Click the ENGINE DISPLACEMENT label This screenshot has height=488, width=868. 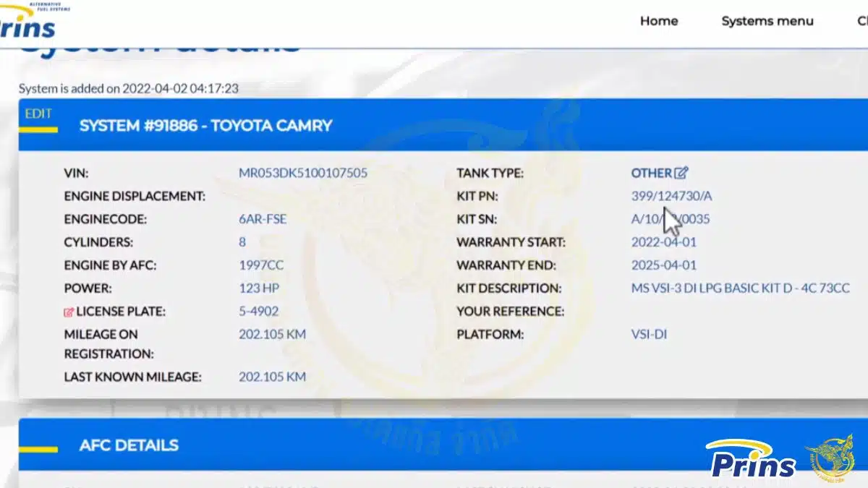tap(135, 196)
